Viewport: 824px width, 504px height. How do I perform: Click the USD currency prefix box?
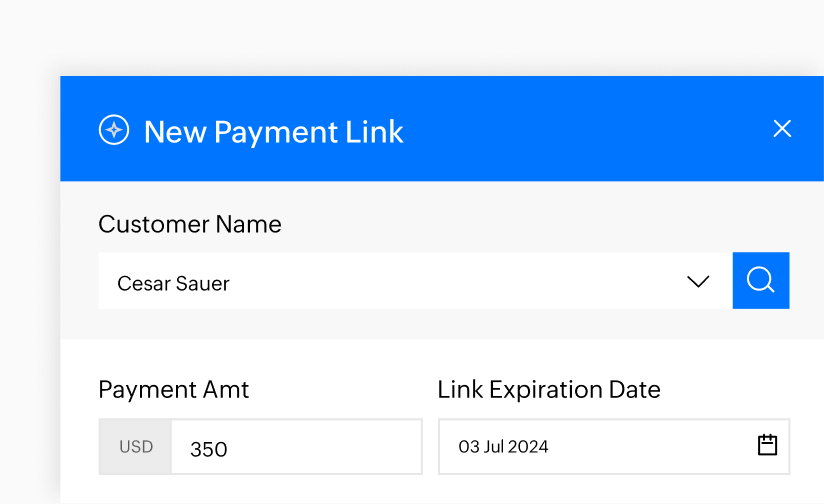pyautogui.click(x=136, y=447)
